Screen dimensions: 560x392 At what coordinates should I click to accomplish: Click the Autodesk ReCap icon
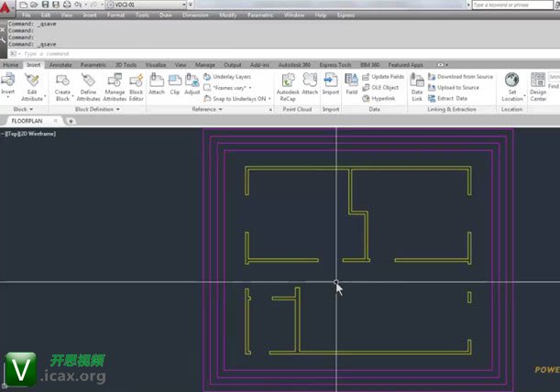click(x=288, y=83)
